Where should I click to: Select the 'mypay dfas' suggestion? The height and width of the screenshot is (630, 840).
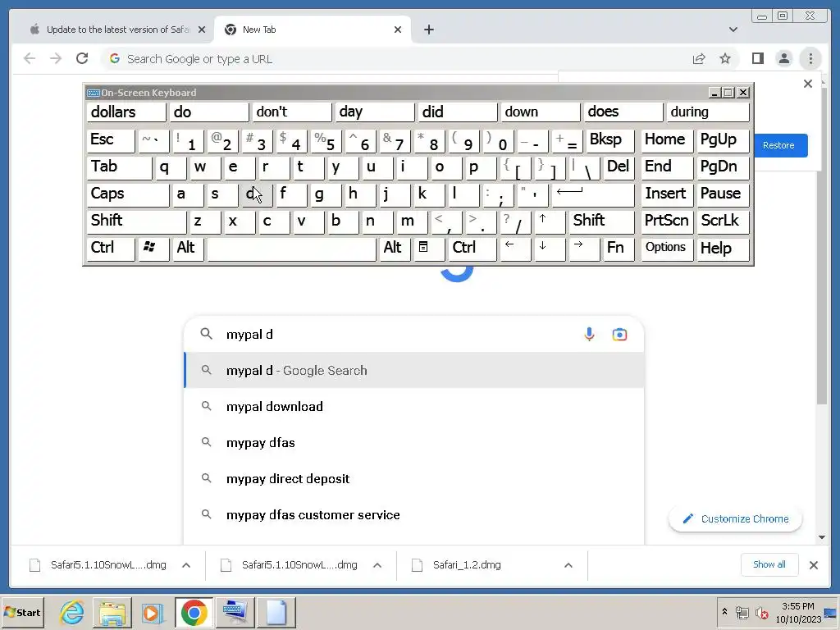413,442
